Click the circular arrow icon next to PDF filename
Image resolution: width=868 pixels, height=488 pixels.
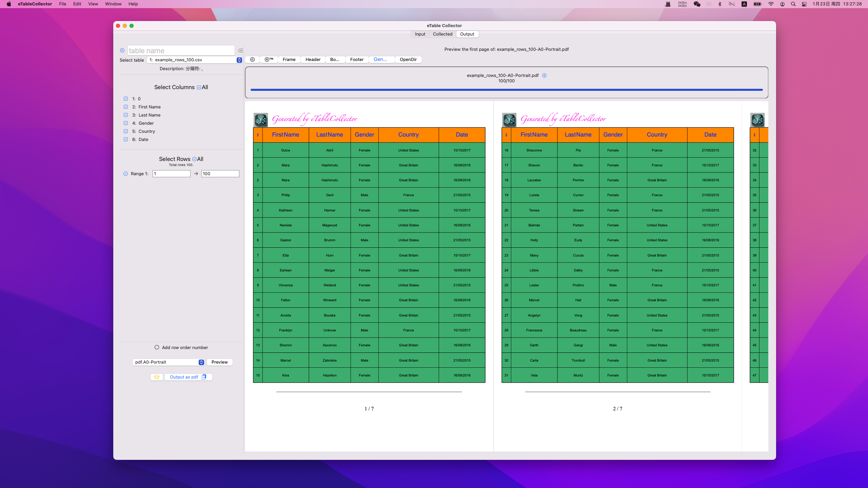point(544,76)
